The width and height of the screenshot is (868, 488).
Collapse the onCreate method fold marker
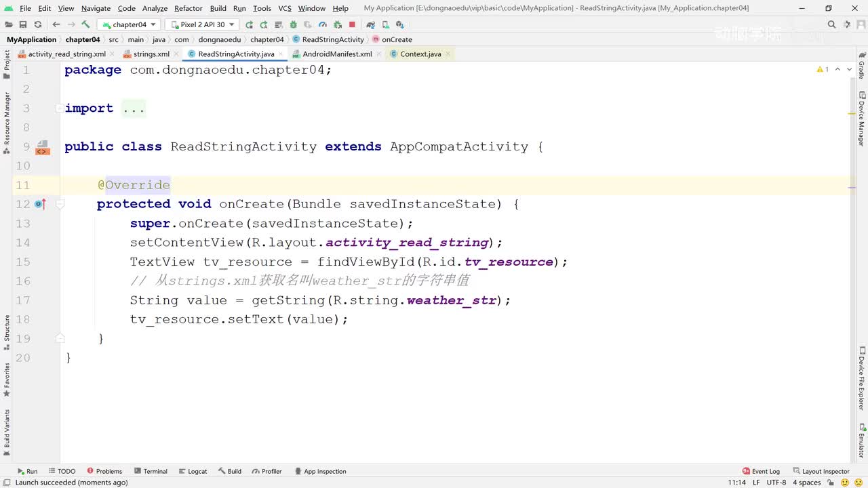(x=60, y=204)
